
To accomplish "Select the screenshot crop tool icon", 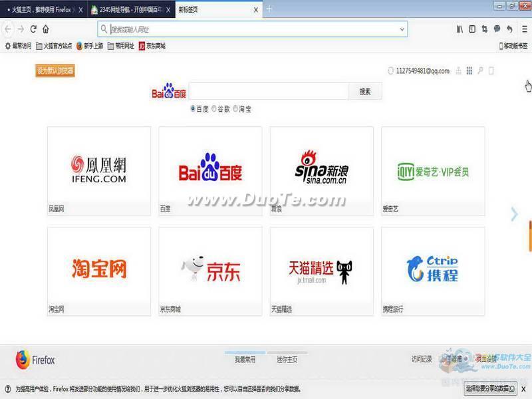I will click(x=485, y=29).
